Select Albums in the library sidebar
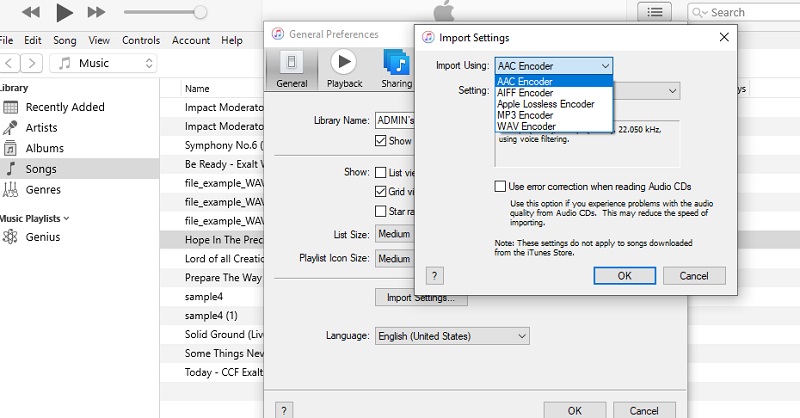The width and height of the screenshot is (800, 418). click(44, 149)
